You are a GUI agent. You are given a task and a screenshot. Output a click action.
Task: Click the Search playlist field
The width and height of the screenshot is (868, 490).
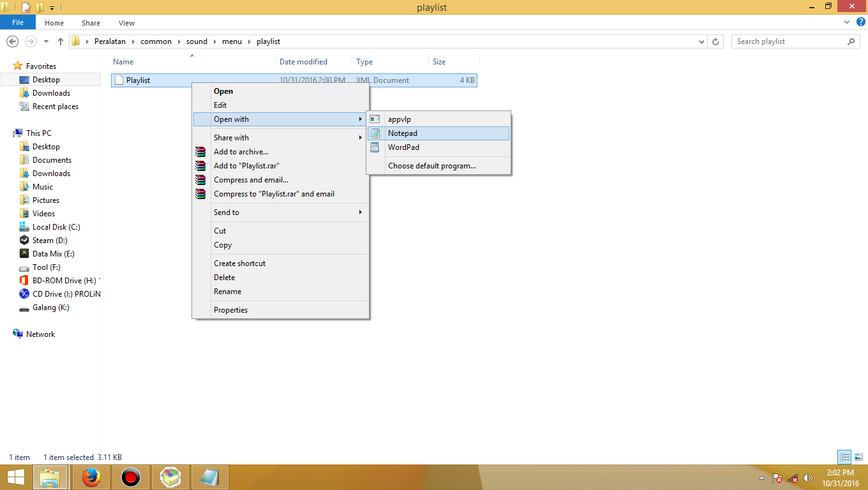coord(795,41)
